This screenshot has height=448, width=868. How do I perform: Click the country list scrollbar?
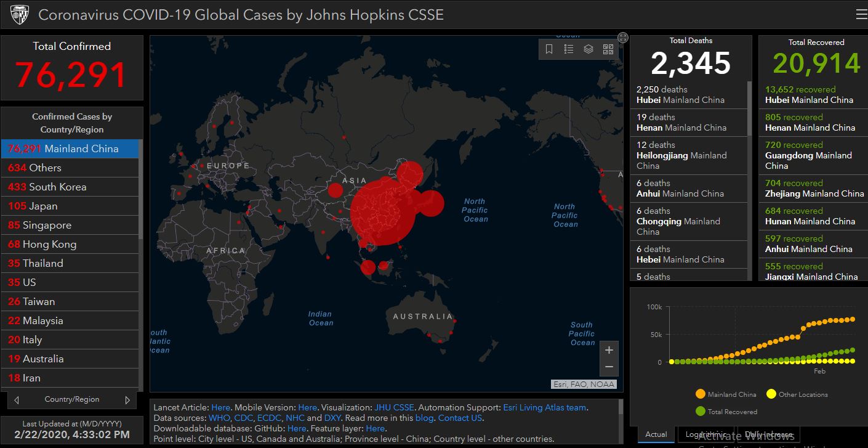pos(141,188)
